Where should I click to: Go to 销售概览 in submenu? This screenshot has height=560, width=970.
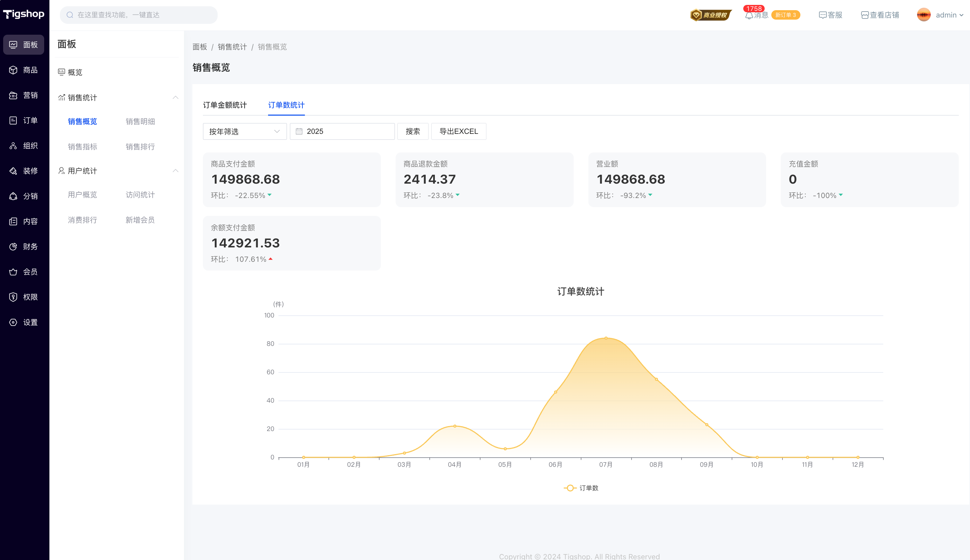(82, 122)
